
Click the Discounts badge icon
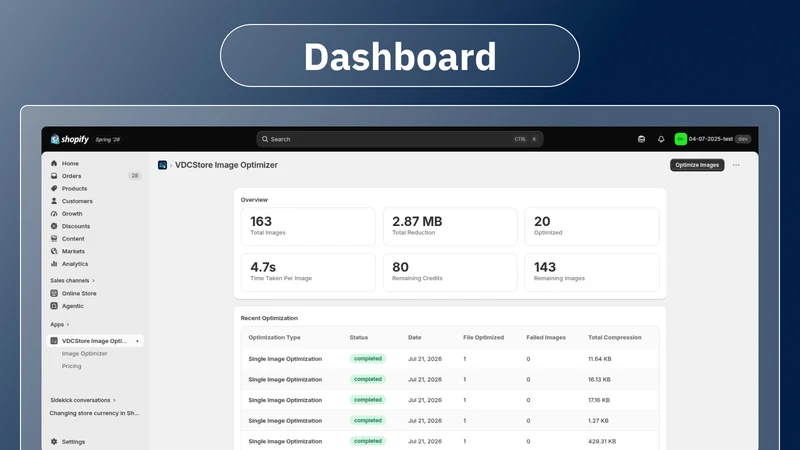point(54,226)
